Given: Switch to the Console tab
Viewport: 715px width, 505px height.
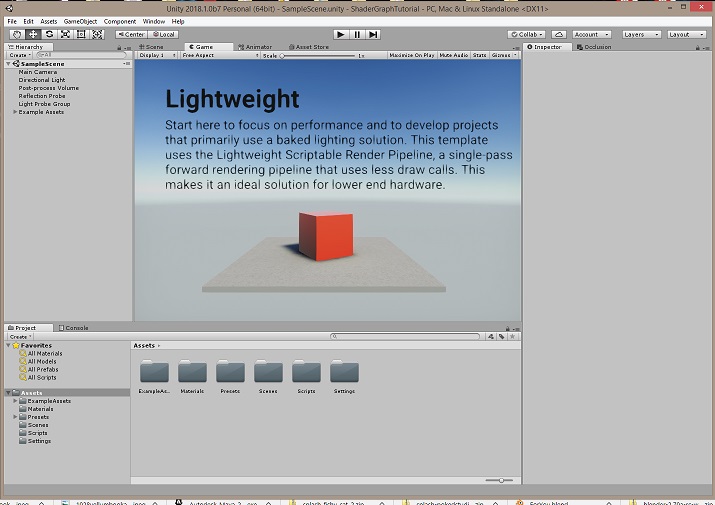Looking at the screenshot, I should [73, 328].
